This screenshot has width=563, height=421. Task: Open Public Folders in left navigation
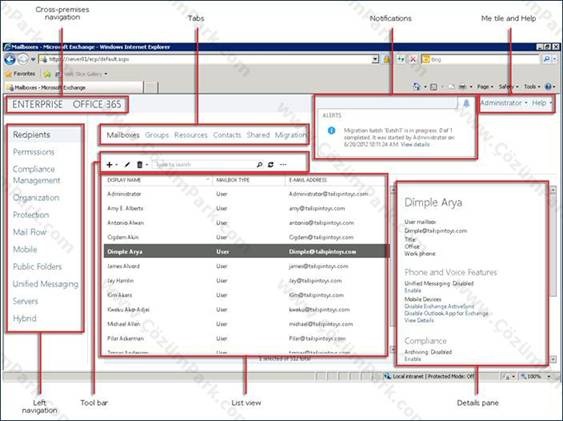click(37, 266)
